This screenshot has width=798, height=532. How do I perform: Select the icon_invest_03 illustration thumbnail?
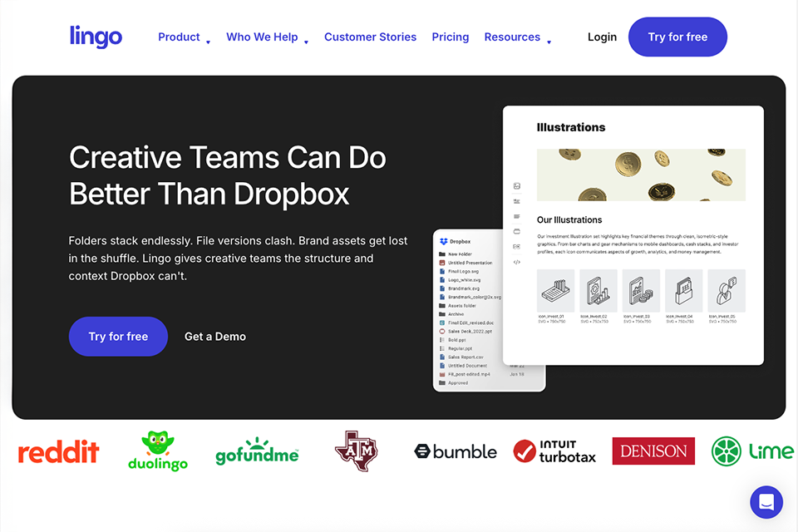click(x=641, y=291)
